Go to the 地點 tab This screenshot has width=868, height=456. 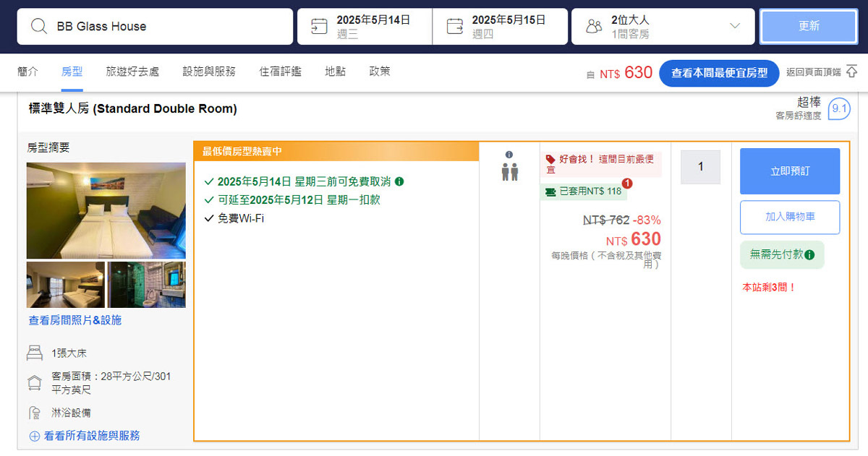coord(336,72)
